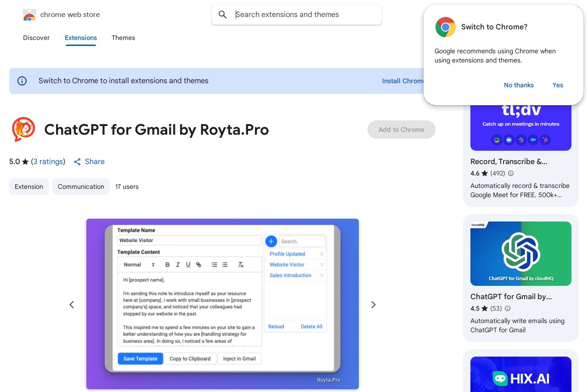
Task: Confirm with Yes in Switch to Chrome popup
Action: pos(558,85)
